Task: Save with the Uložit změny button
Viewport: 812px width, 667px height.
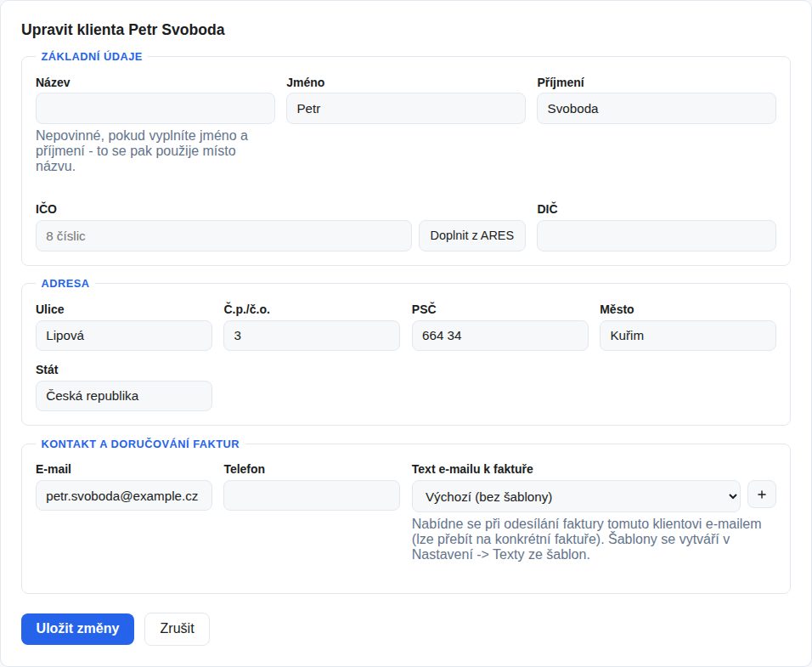Action: coord(77,629)
